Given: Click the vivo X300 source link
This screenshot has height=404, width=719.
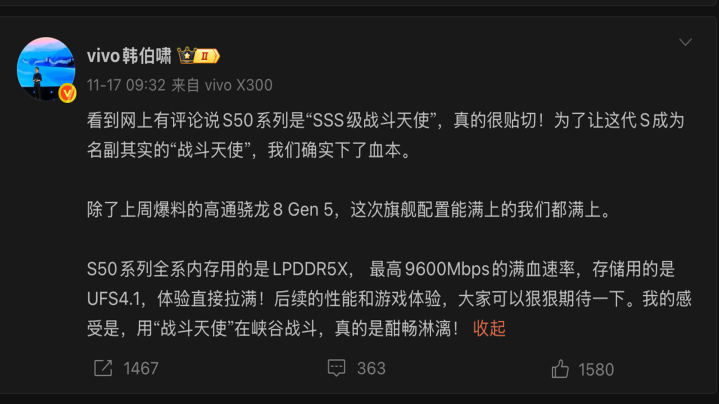Looking at the screenshot, I should coord(238,85).
